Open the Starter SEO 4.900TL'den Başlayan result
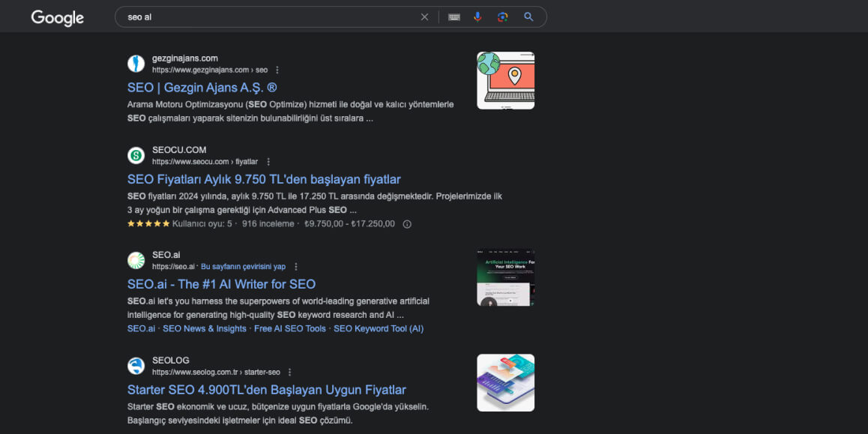 [x=267, y=389]
